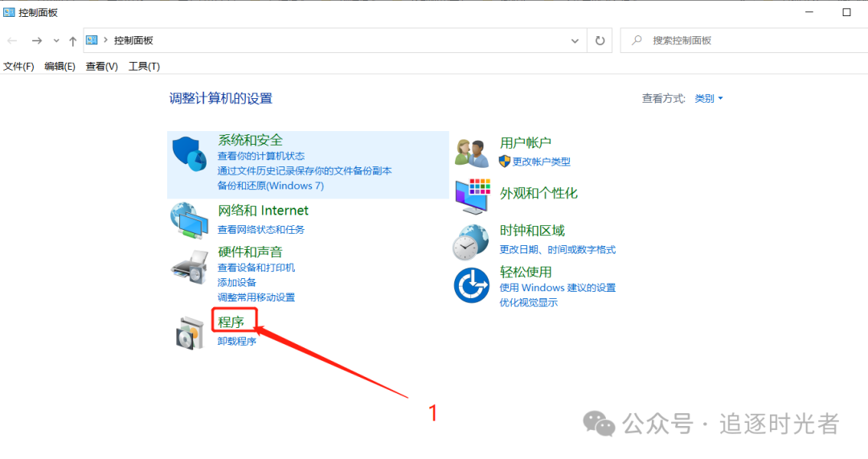Image resolution: width=868 pixels, height=459 pixels.
Task: Click the Control Panel title bar icon
Action: pos(9,12)
